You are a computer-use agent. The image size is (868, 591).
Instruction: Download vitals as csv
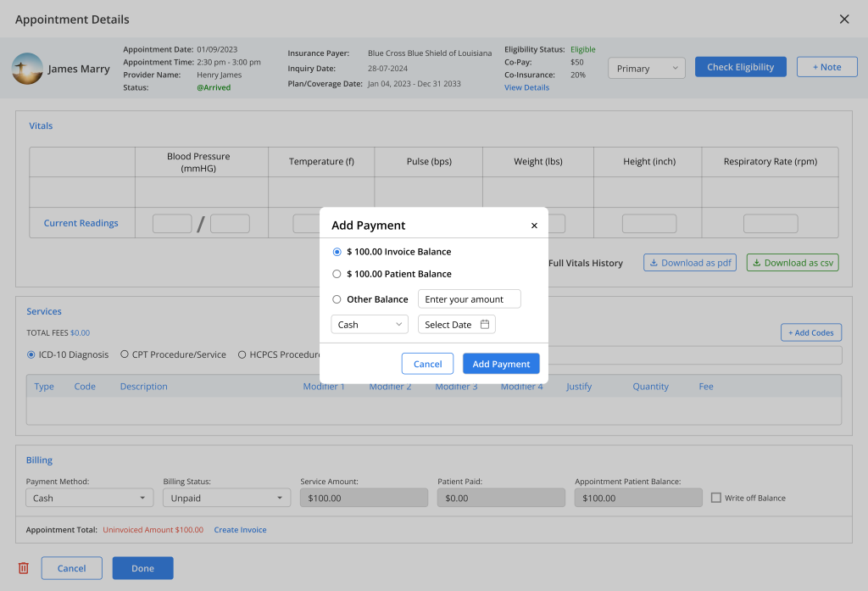pos(793,263)
